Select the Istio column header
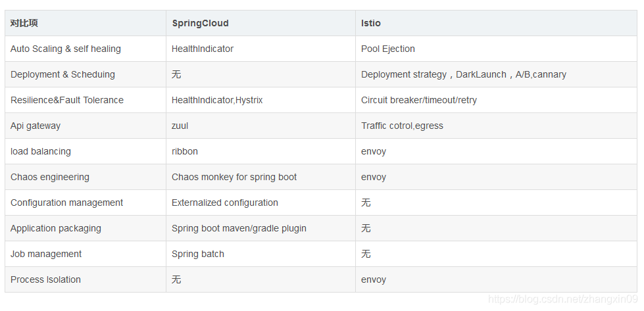644x311 pixels. pyautogui.click(x=371, y=23)
